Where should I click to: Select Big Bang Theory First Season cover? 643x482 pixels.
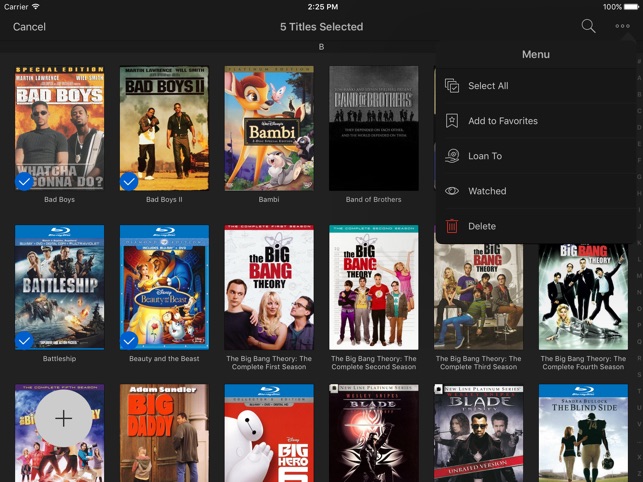point(269,287)
